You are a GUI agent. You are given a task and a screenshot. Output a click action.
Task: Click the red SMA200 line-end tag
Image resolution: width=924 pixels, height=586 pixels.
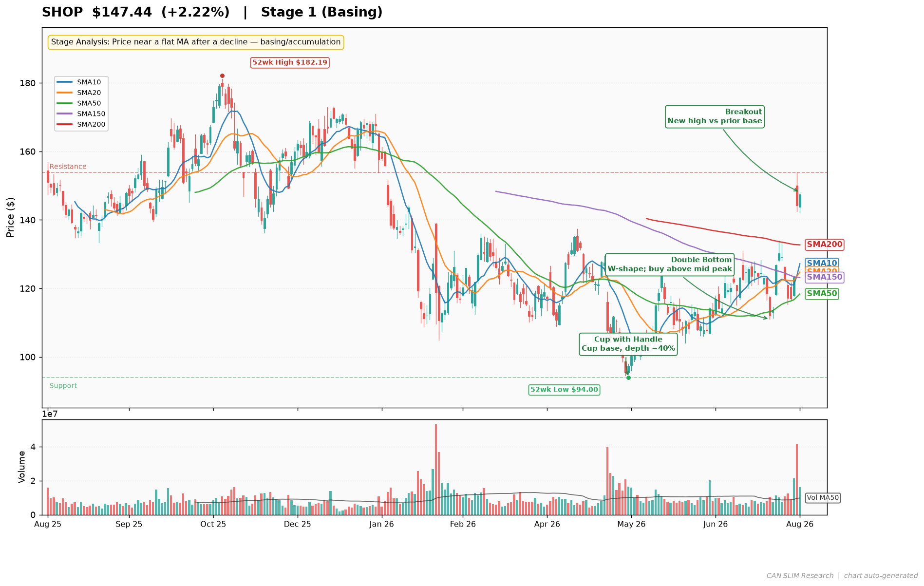pos(824,245)
